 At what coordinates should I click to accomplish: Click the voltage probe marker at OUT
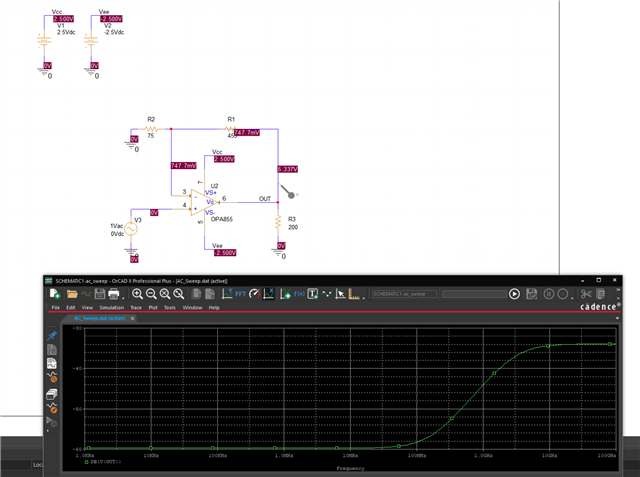(x=289, y=192)
